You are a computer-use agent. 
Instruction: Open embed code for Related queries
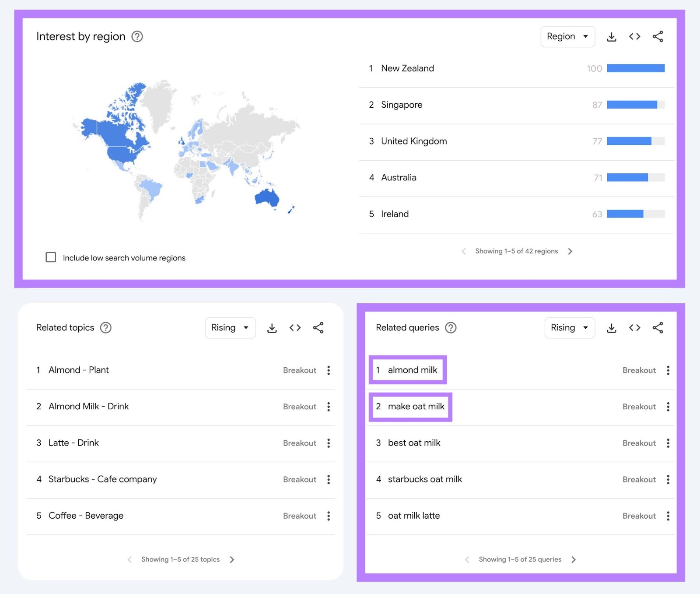tap(634, 327)
